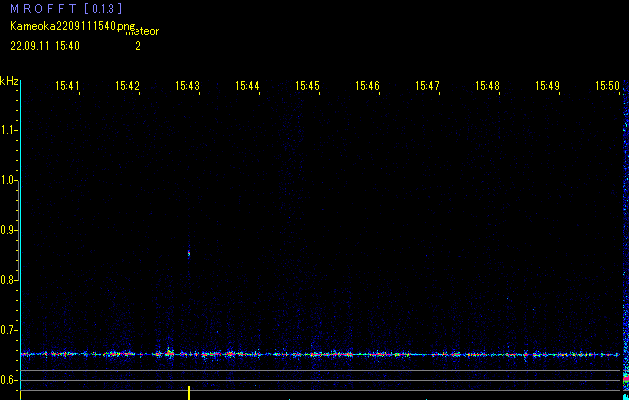This screenshot has height=400, width=629.
Task: Click the 1.1 kHz frequency label
Action: (x=8, y=130)
